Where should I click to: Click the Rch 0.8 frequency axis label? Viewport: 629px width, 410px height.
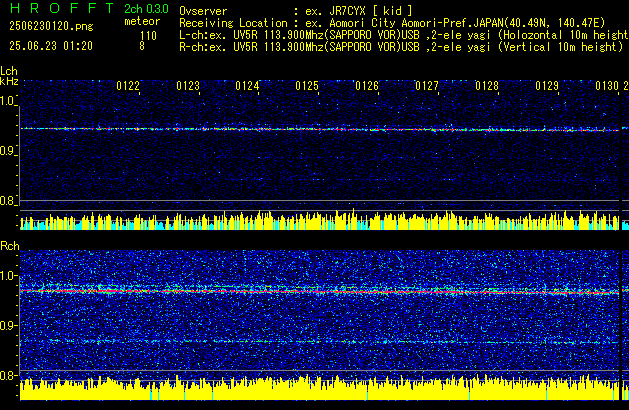[x=8, y=375]
